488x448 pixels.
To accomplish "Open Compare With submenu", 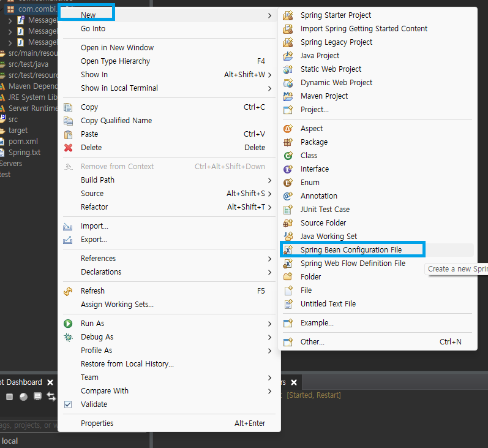I will pyautogui.click(x=170, y=391).
